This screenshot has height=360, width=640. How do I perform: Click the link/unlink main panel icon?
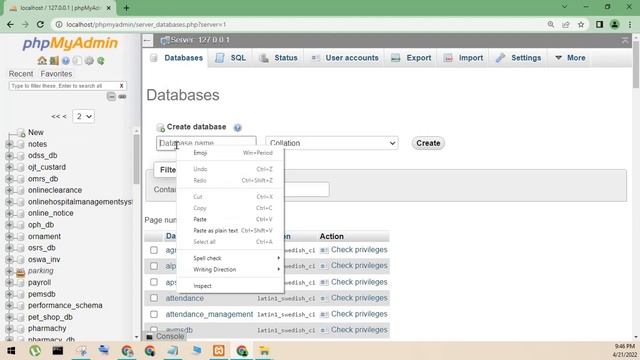point(122,96)
